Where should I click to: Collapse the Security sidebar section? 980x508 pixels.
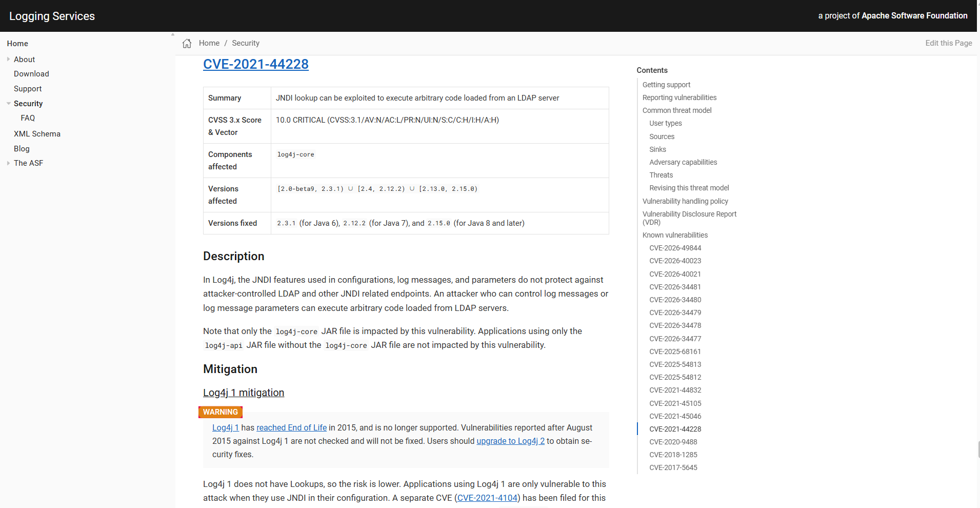point(8,104)
